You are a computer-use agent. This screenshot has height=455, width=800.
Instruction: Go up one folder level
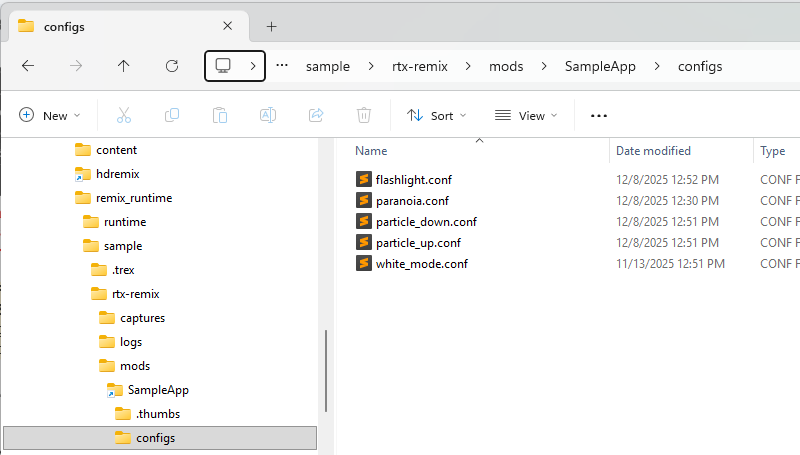pos(124,66)
